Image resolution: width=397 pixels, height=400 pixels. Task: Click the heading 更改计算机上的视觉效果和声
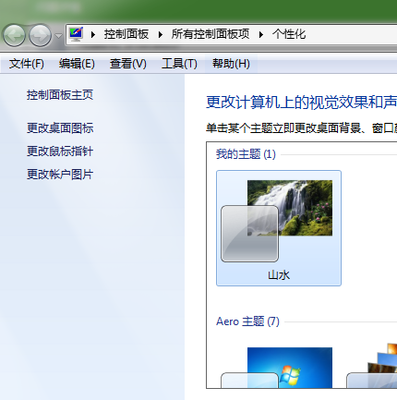[301, 102]
